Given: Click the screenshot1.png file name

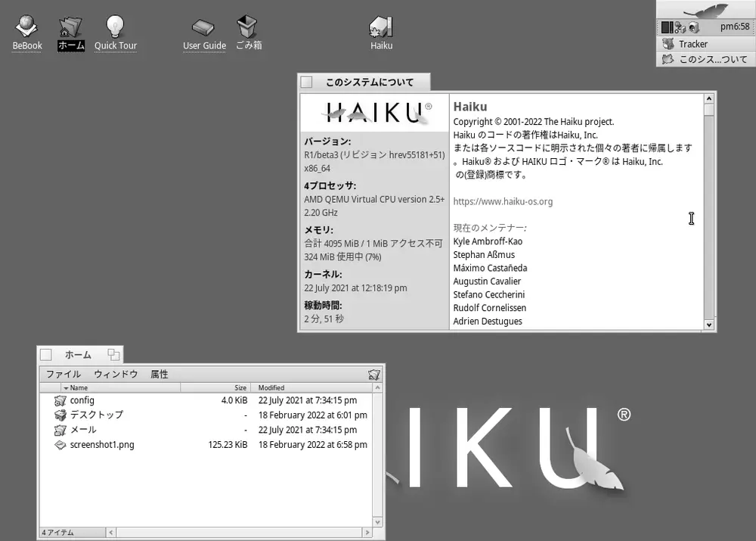Looking at the screenshot, I should 102,445.
